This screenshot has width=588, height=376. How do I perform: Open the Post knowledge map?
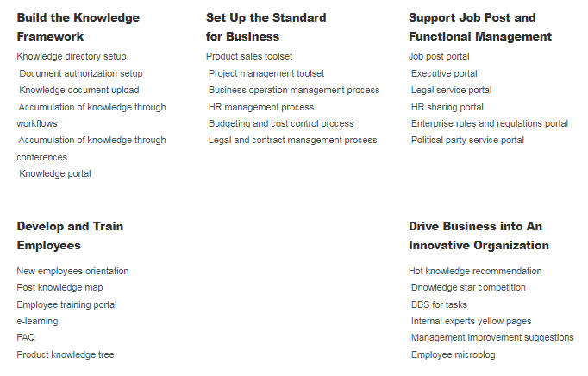click(x=59, y=288)
